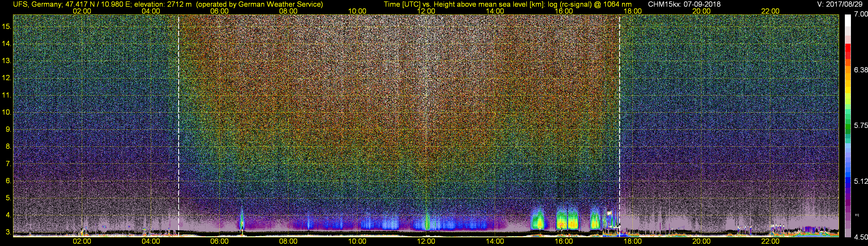Image resolution: width=868 pixels, height=246 pixels.
Task: Click the 8. km height axis label
Action: coord(8,147)
